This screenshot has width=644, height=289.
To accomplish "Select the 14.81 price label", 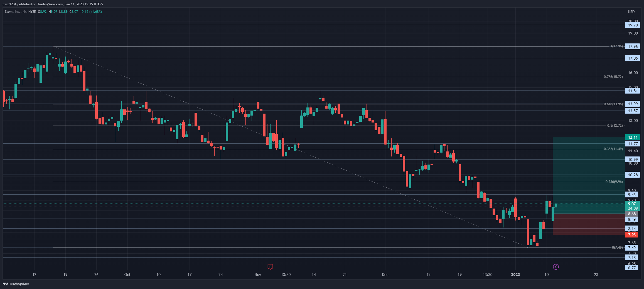I will point(632,91).
